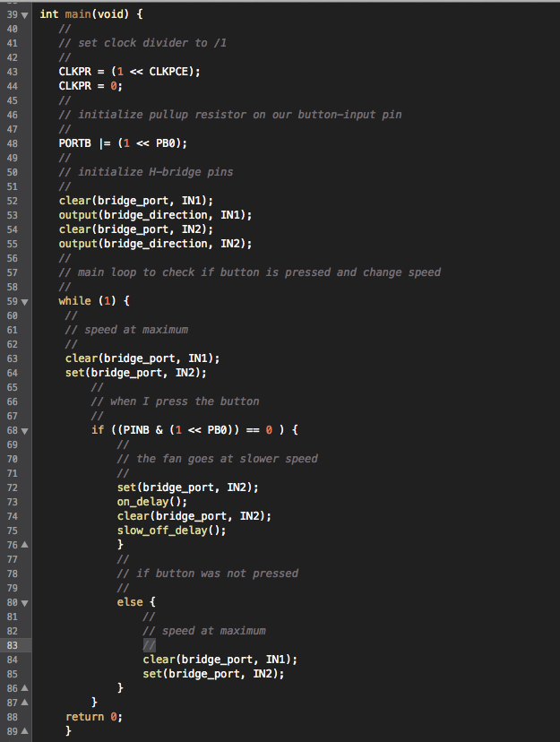
Task: Click the 'on_delay();' call
Action: point(151,502)
